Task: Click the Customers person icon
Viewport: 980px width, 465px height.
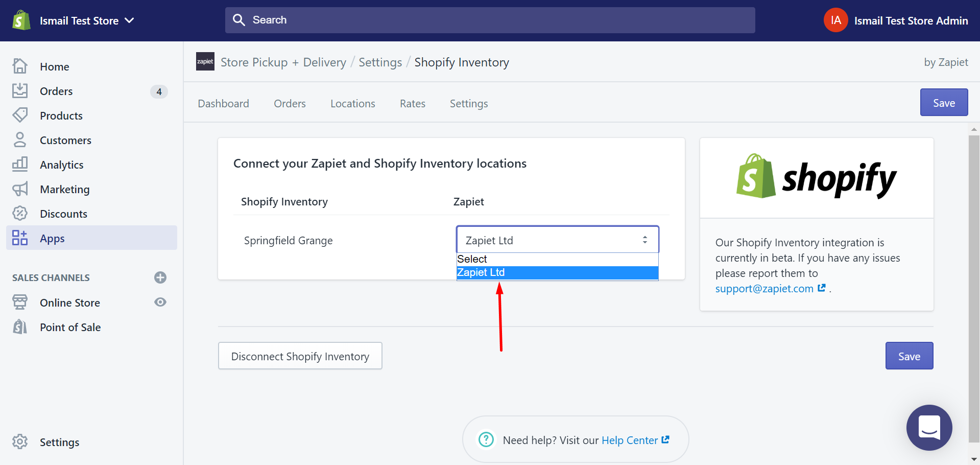Action: tap(20, 140)
